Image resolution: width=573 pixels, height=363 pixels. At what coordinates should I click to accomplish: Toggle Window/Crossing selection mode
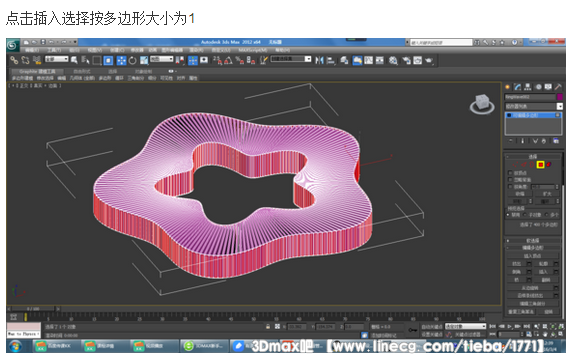pyautogui.click(x=109, y=60)
